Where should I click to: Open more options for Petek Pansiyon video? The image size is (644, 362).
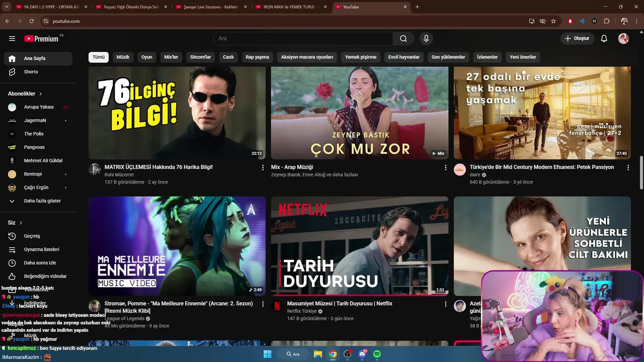point(628,167)
